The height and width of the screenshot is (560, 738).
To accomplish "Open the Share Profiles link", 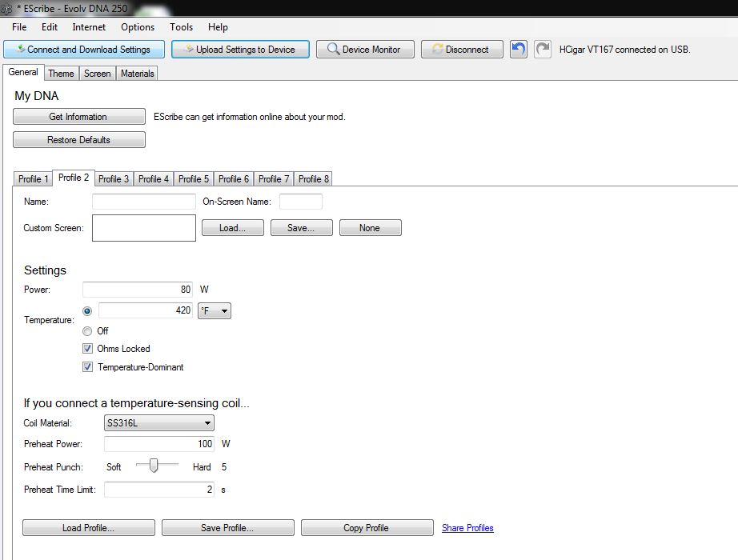I will click(x=467, y=528).
